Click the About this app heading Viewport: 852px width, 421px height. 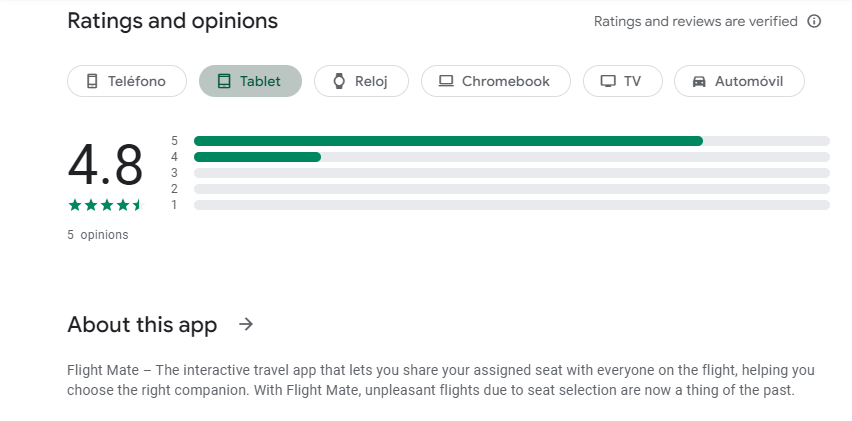pyautogui.click(x=142, y=324)
